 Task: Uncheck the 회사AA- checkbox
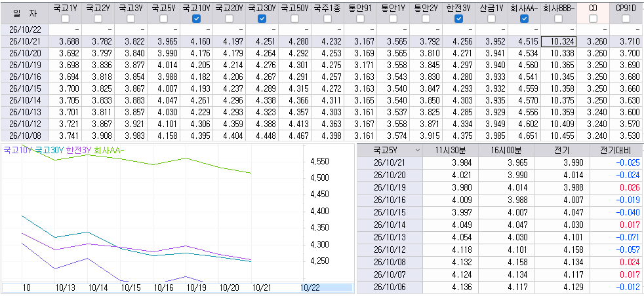tap(524, 18)
